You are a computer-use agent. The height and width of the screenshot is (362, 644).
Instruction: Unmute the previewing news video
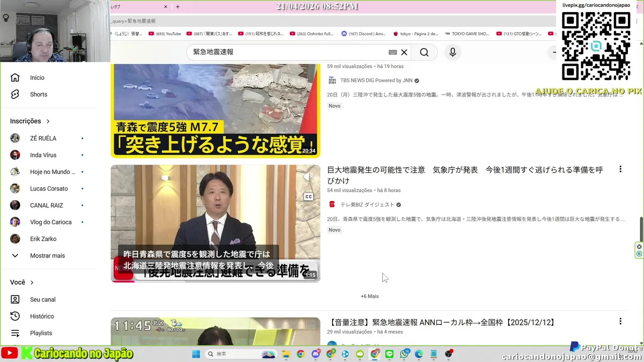tap(308, 176)
